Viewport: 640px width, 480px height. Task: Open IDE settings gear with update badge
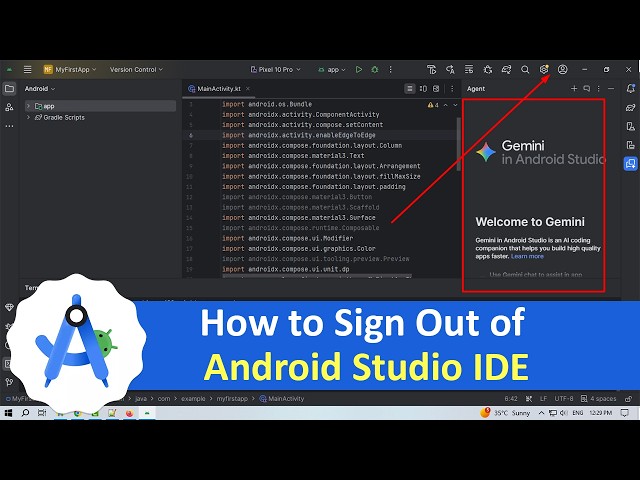coord(544,69)
